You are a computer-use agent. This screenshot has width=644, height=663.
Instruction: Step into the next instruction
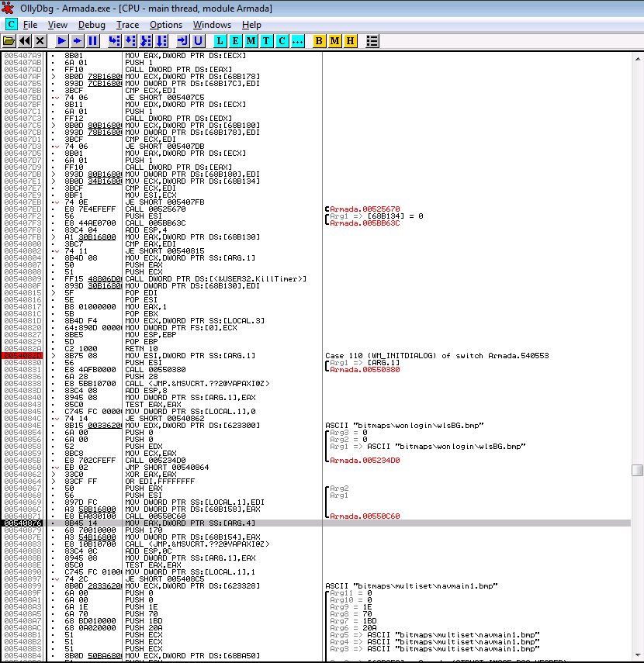click(114, 41)
